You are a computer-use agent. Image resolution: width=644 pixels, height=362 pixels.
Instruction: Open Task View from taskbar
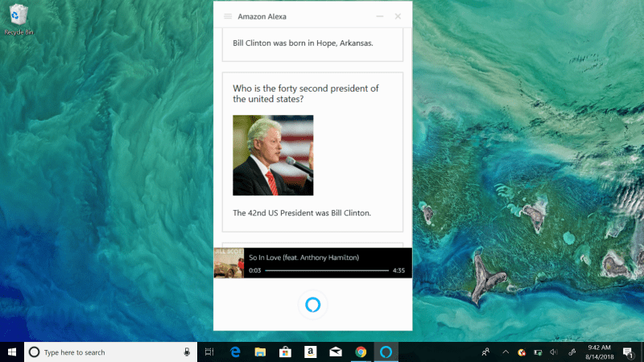(209, 352)
